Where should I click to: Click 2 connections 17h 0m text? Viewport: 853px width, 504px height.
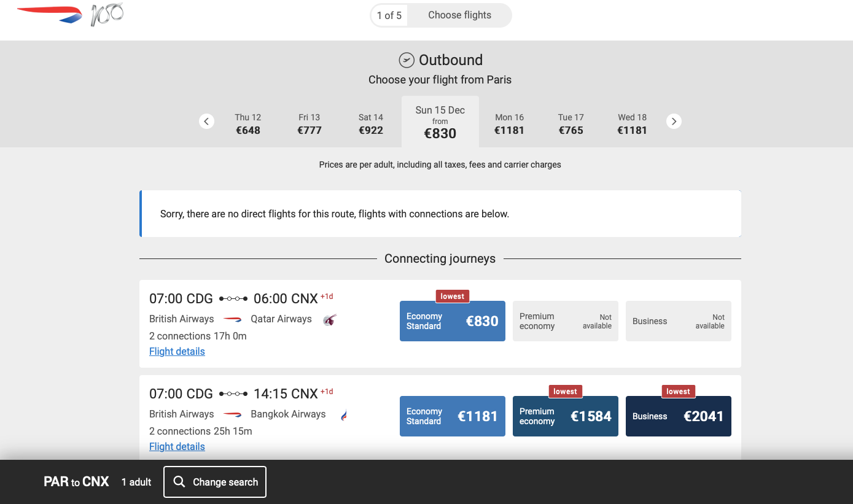(198, 336)
